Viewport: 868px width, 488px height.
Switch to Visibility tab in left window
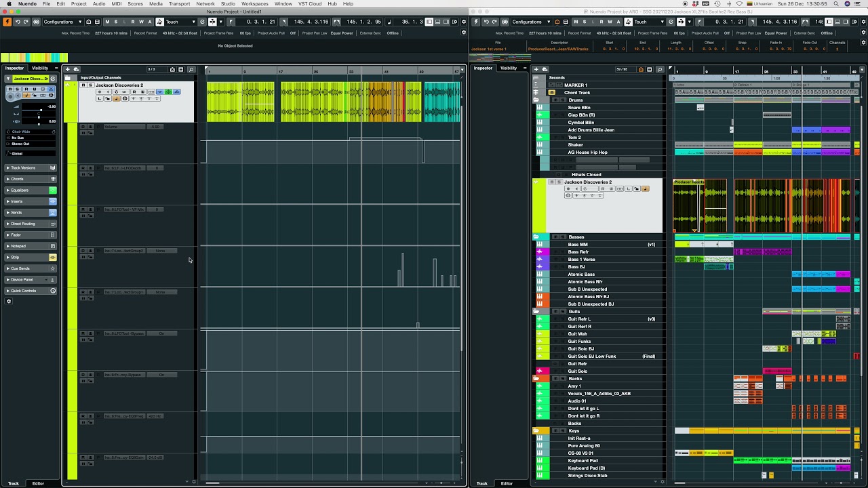click(x=40, y=68)
